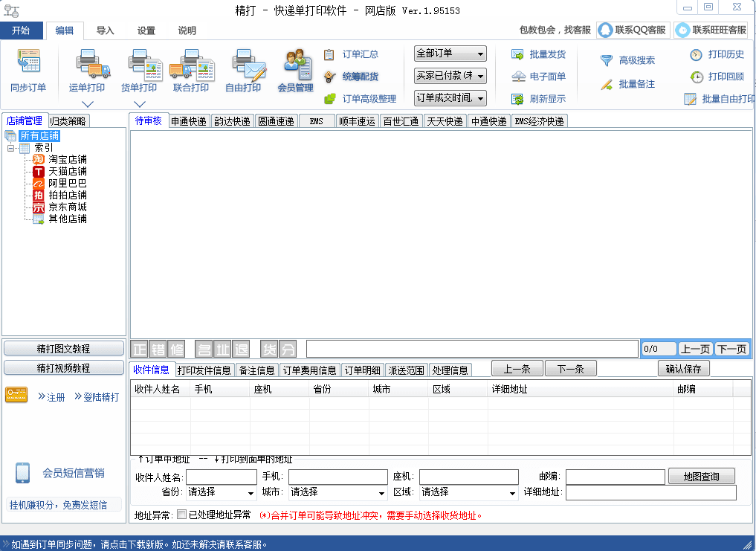Open 打印历史 print history
Screen dimensions: 756x551
717,54
